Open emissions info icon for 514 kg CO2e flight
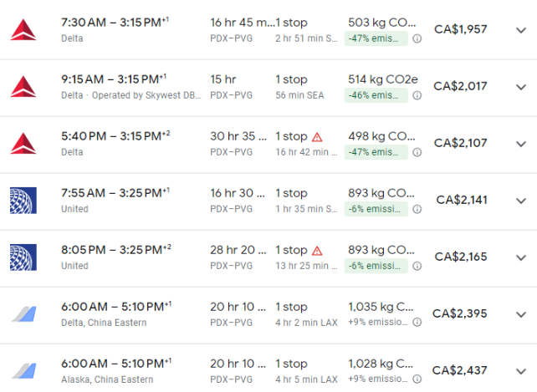This screenshot has height=392, width=537. tap(417, 95)
